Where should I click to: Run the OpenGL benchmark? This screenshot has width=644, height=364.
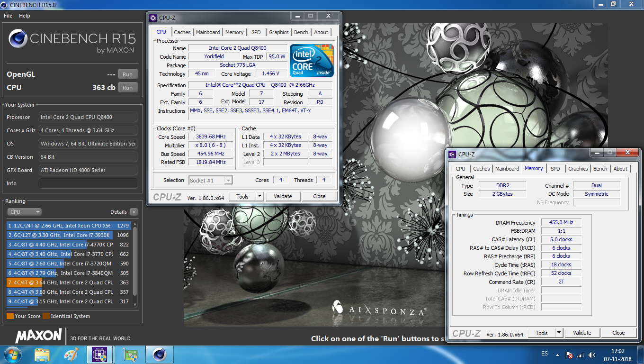(128, 74)
